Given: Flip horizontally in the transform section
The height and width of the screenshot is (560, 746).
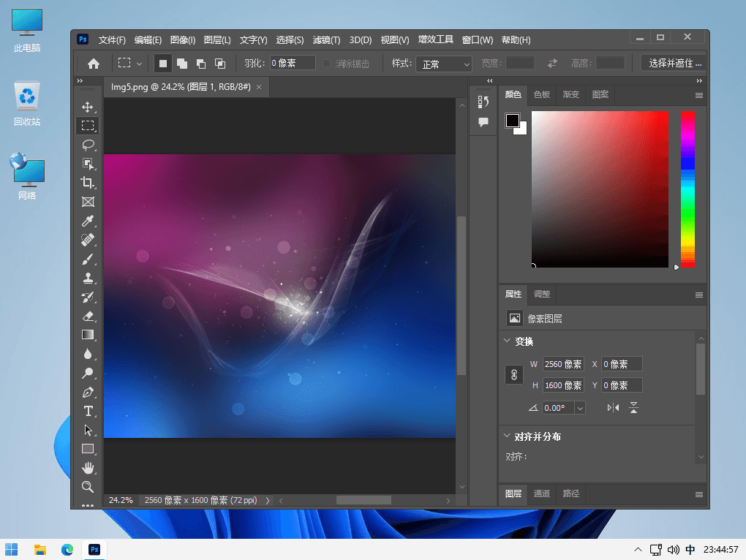Looking at the screenshot, I should click(614, 408).
